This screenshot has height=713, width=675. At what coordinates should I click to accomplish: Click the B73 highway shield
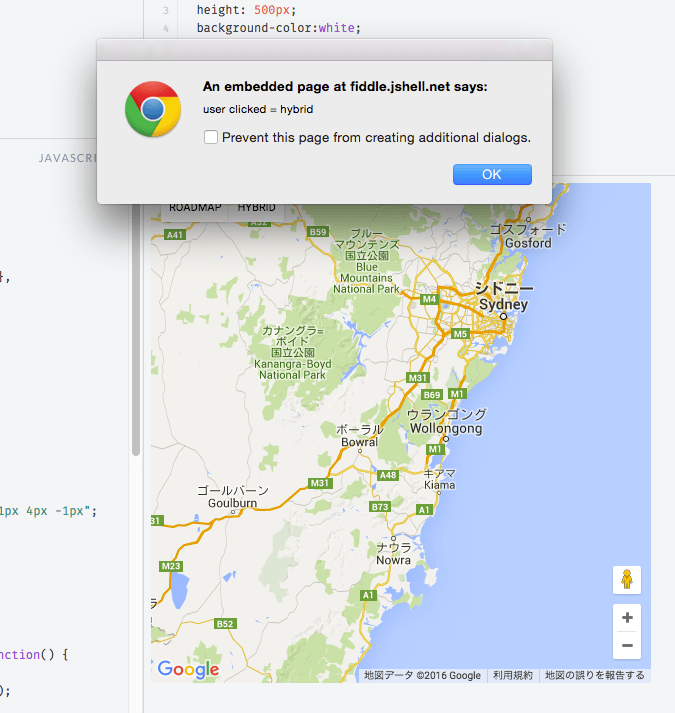(380, 507)
